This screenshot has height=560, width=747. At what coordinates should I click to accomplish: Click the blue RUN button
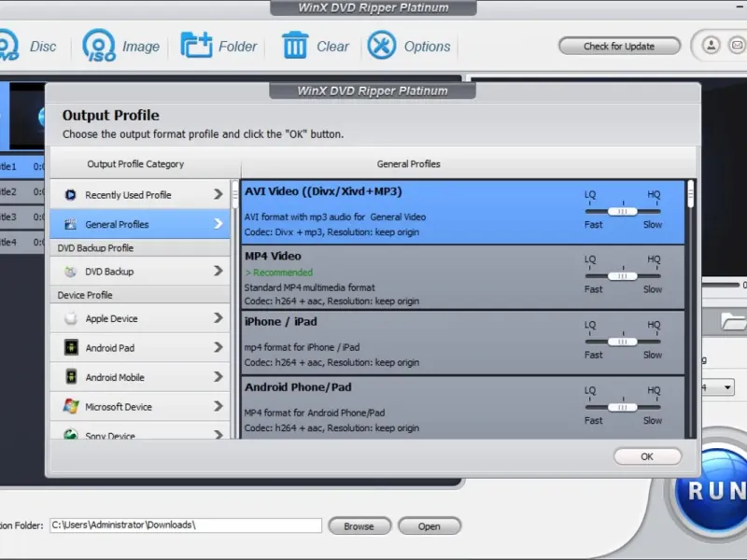(x=712, y=489)
